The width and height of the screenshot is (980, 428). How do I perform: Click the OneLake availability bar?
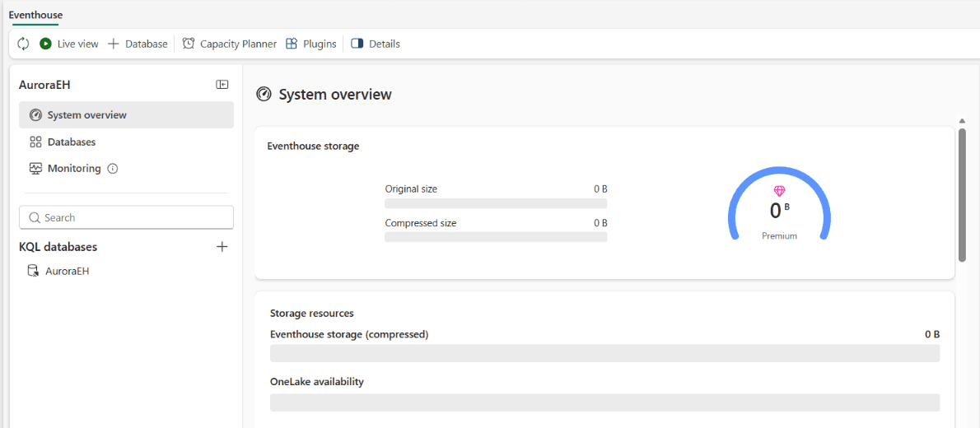click(x=604, y=402)
